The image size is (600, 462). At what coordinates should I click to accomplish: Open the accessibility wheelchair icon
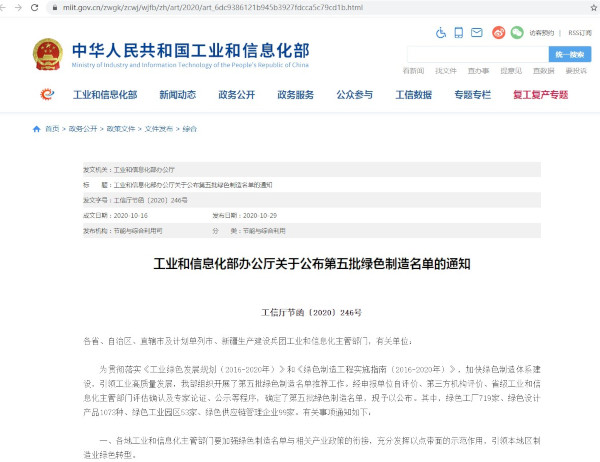tap(441, 33)
